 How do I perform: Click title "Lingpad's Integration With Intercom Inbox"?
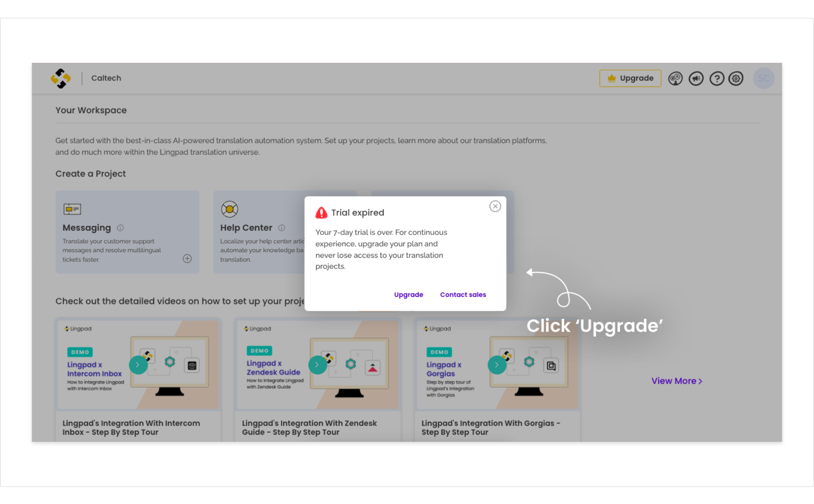[131, 427]
